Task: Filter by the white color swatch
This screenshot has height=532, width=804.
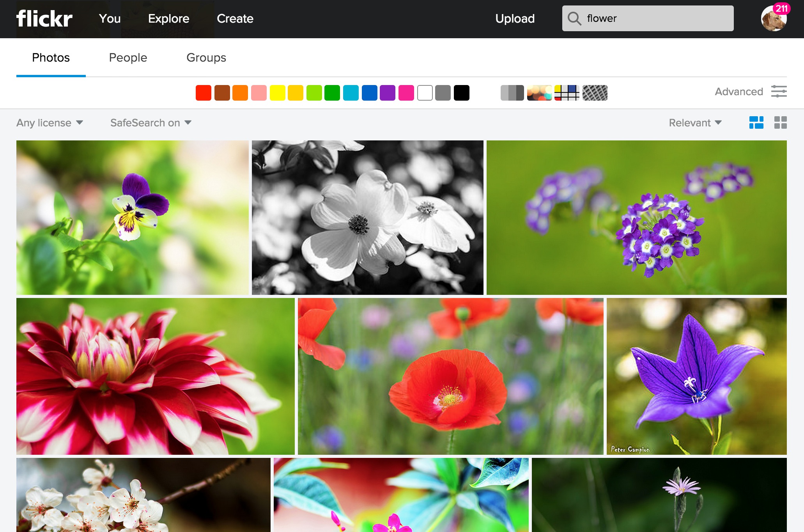Action: [425, 93]
